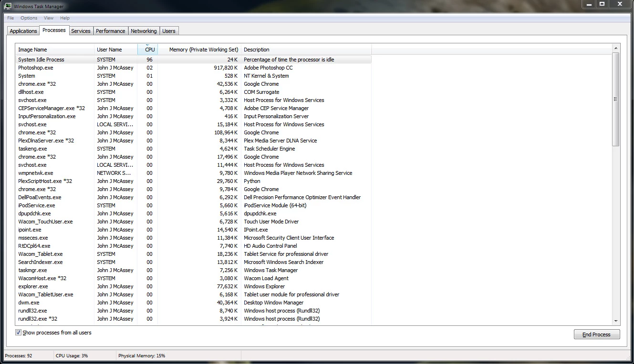The height and width of the screenshot is (364, 634).
Task: Switch to the Services tab
Action: click(x=81, y=31)
